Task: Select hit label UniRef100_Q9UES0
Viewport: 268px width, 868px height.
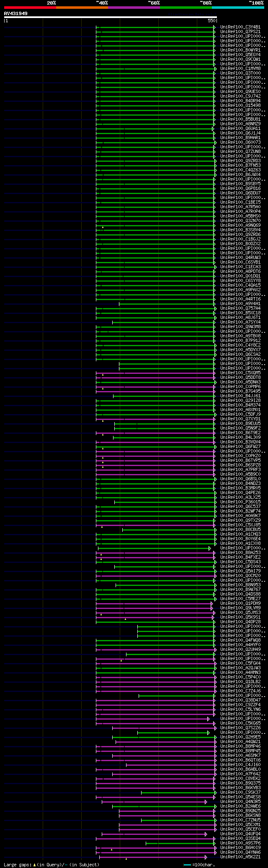Action: click(x=240, y=92)
